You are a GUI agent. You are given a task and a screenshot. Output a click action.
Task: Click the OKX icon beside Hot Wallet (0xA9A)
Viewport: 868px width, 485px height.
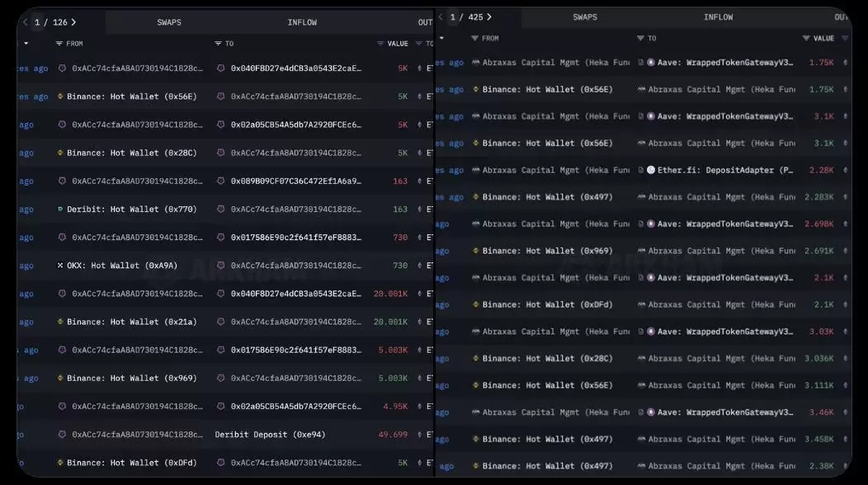pyautogui.click(x=59, y=266)
